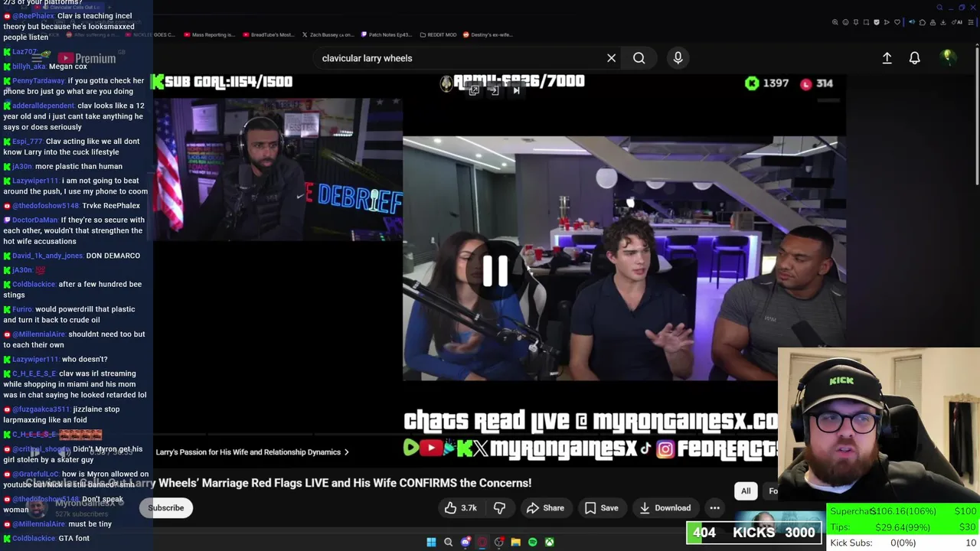Screen dimensions: 980x551
Task: Open the BreadTube's Most bookmark
Action: pos(268,34)
